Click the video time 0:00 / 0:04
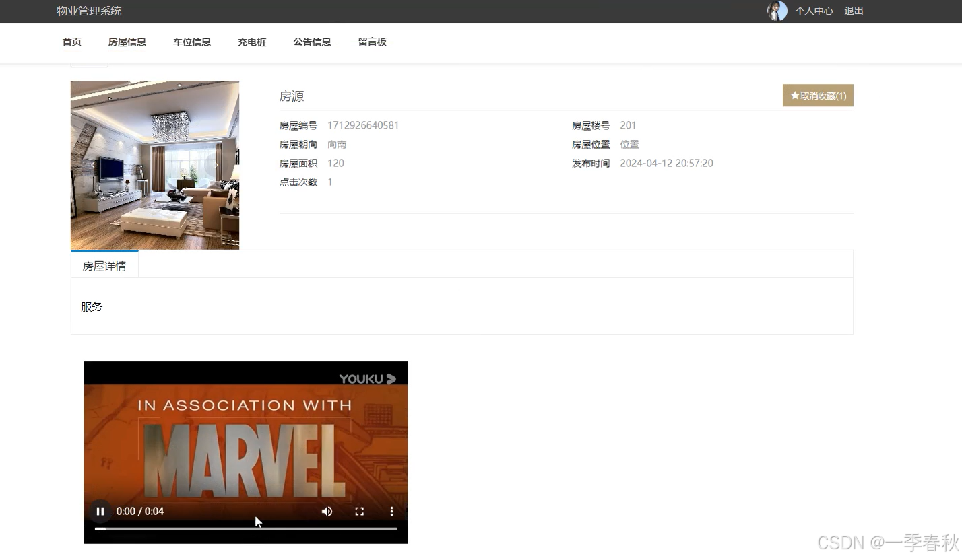Viewport: 962px width, 560px height. (x=140, y=511)
